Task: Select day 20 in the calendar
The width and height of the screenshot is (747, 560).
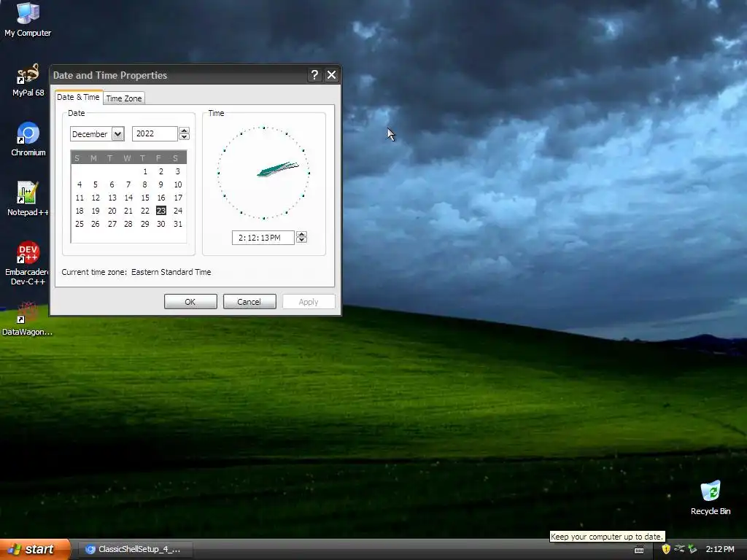Action: pyautogui.click(x=112, y=211)
